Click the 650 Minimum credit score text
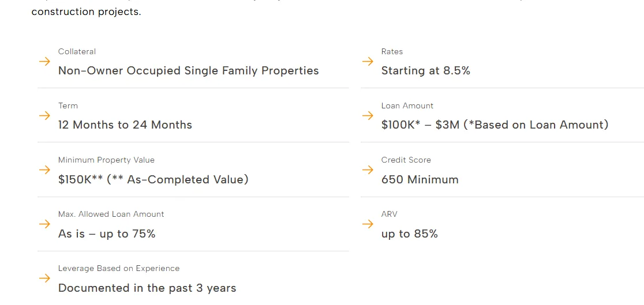644x305 pixels. click(x=420, y=179)
